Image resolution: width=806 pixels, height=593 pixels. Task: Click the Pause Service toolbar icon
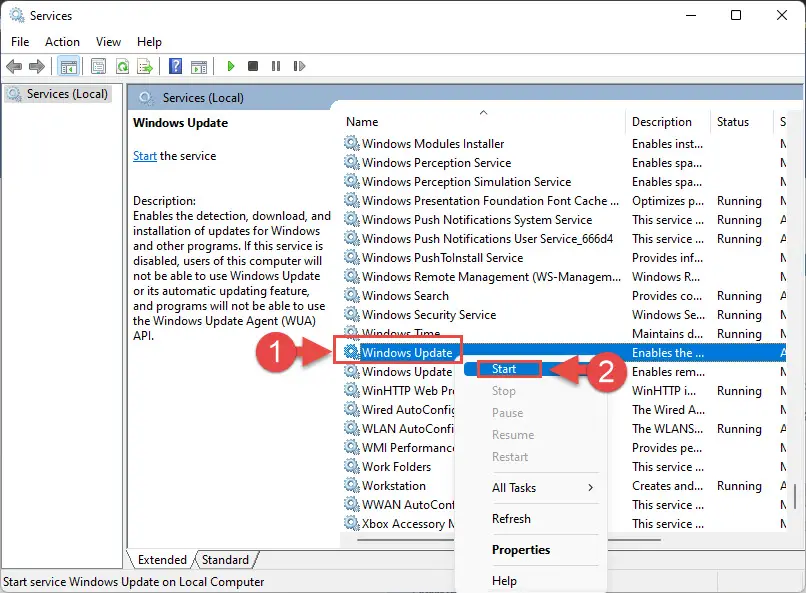click(x=276, y=66)
